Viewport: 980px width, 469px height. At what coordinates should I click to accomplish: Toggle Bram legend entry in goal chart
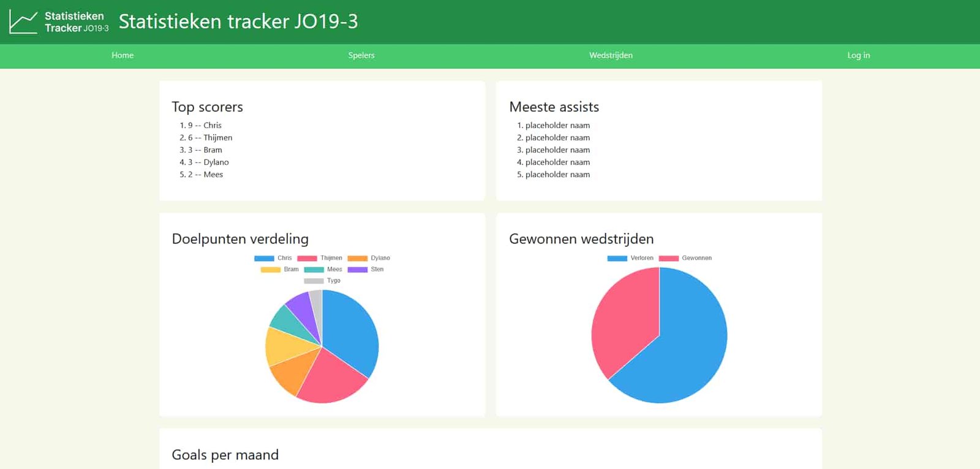[280, 269]
